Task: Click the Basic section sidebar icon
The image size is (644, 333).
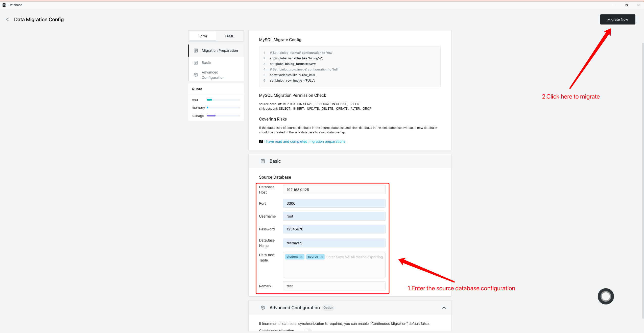Action: coord(196,63)
